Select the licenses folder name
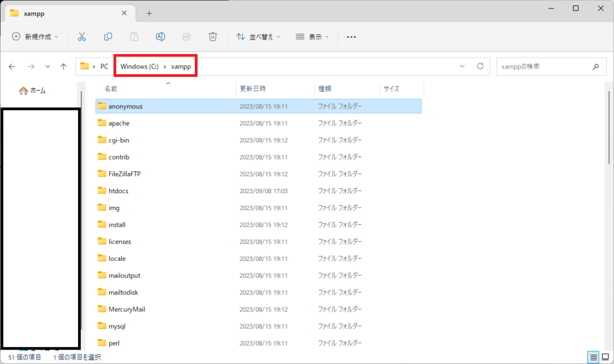This screenshot has height=364, width=614. tap(119, 241)
